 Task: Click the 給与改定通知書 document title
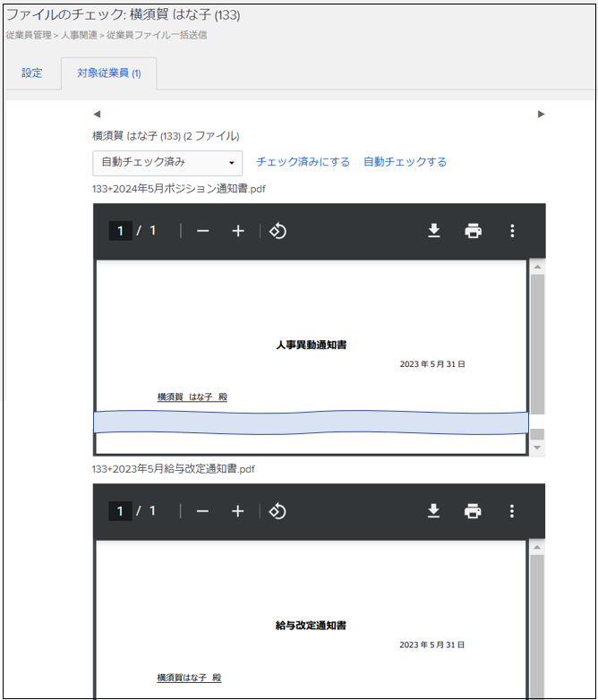pyautogui.click(x=311, y=625)
